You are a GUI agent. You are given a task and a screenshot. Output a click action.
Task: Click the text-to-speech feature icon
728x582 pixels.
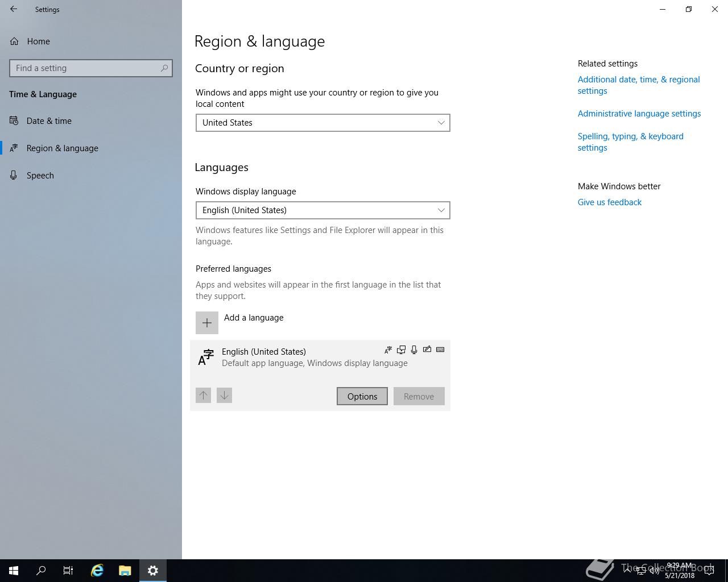(x=401, y=350)
